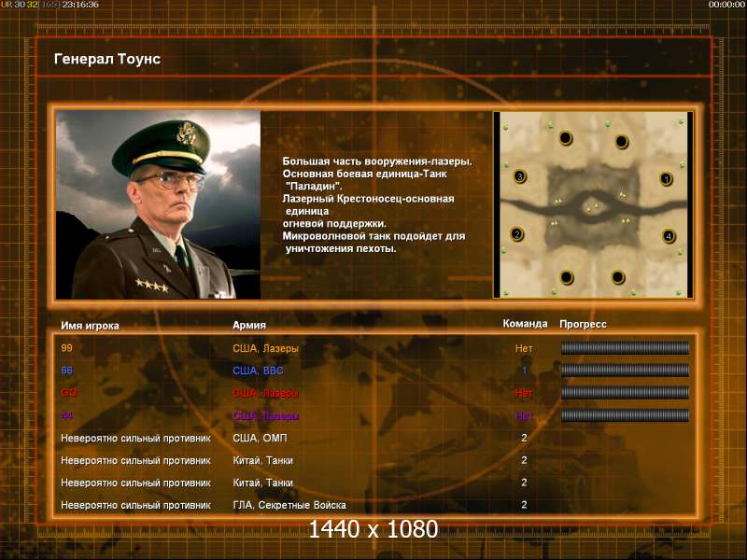Select the empty bottom-right start slot on the minimap
This screenshot has height=560, width=747.
[x=617, y=277]
